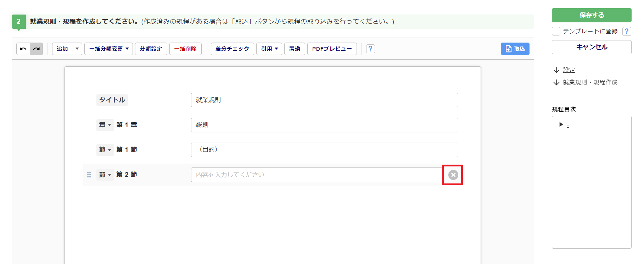Open the 一括分類変更 dropdown
644x264 pixels.
tap(108, 49)
